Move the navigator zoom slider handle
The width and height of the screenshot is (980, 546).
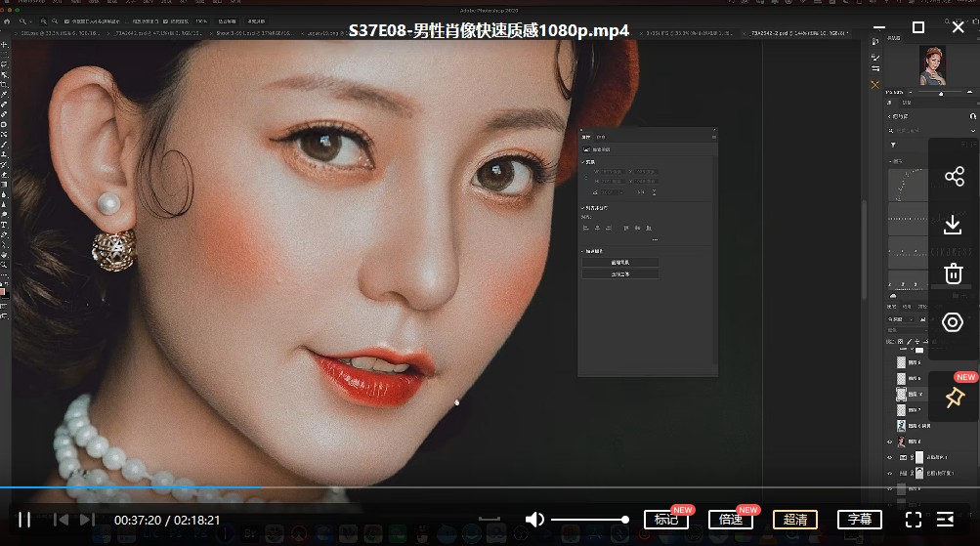pyautogui.click(x=941, y=93)
